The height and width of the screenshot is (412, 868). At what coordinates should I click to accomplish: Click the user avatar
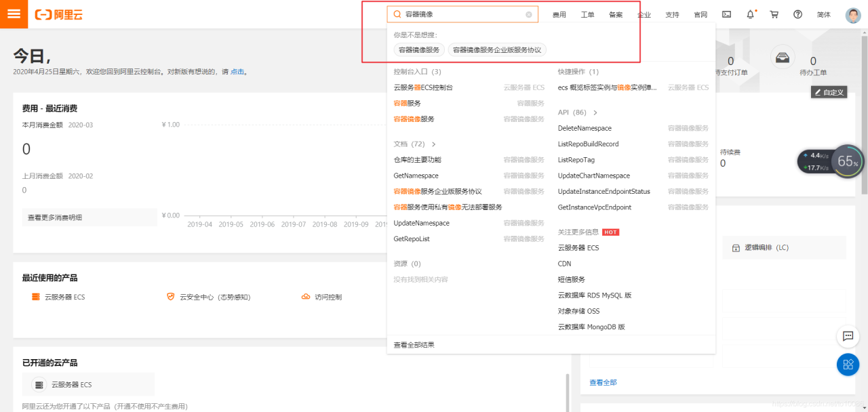click(853, 15)
